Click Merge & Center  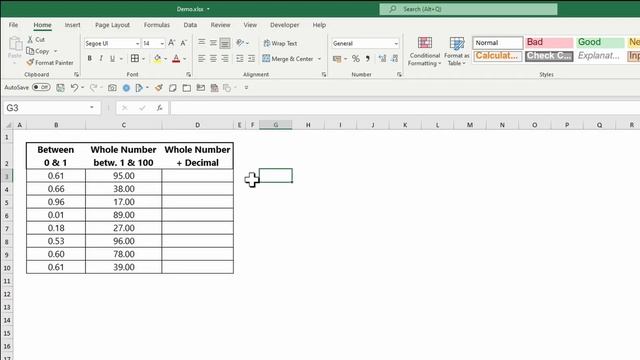point(288,58)
